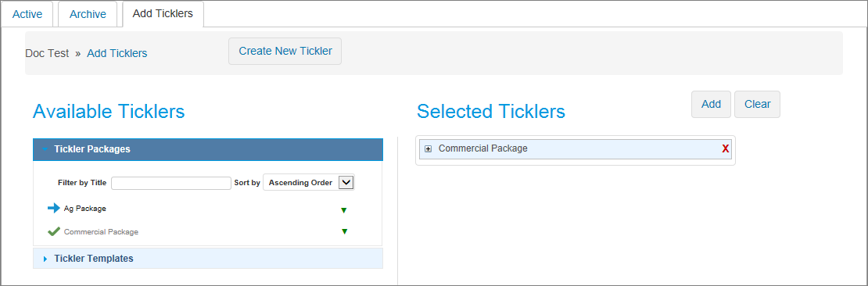Switch to the Active tab
This screenshot has height=286, width=868.
pos(27,14)
